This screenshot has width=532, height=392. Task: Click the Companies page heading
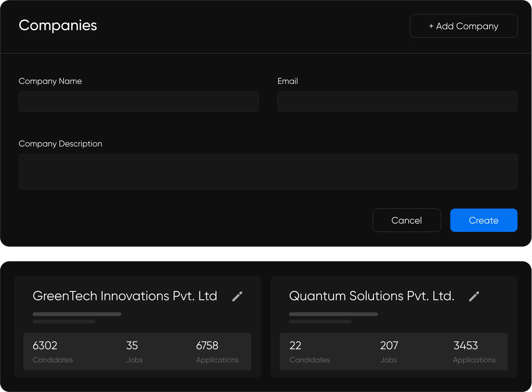58,25
